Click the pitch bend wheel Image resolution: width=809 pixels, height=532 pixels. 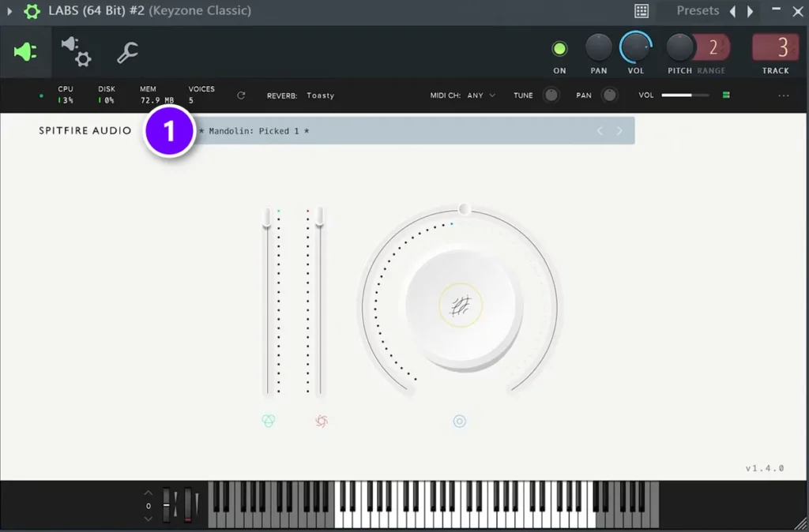coord(166,504)
